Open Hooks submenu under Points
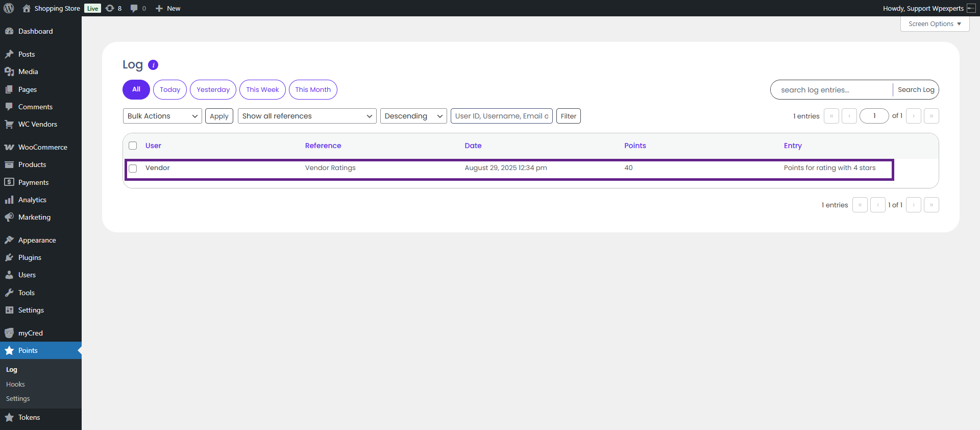 tap(15, 384)
